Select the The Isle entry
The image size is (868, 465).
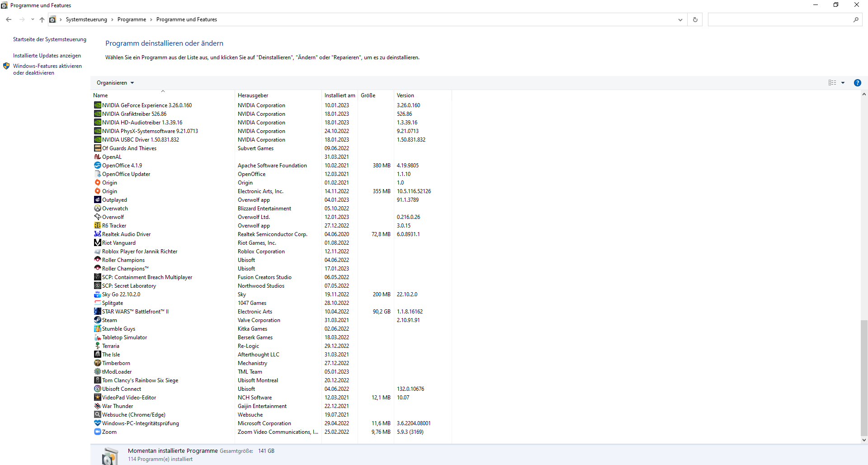[x=272, y=354]
